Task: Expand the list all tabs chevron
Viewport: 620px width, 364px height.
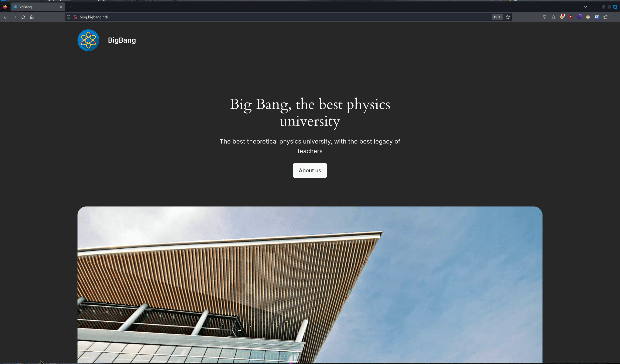Action: point(585,7)
